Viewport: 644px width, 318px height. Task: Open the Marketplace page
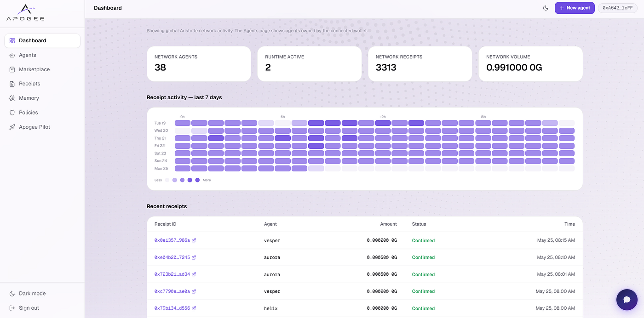[x=42, y=69]
